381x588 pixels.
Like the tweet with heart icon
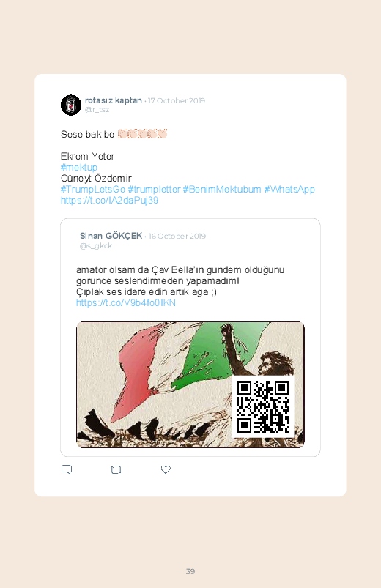point(166,469)
